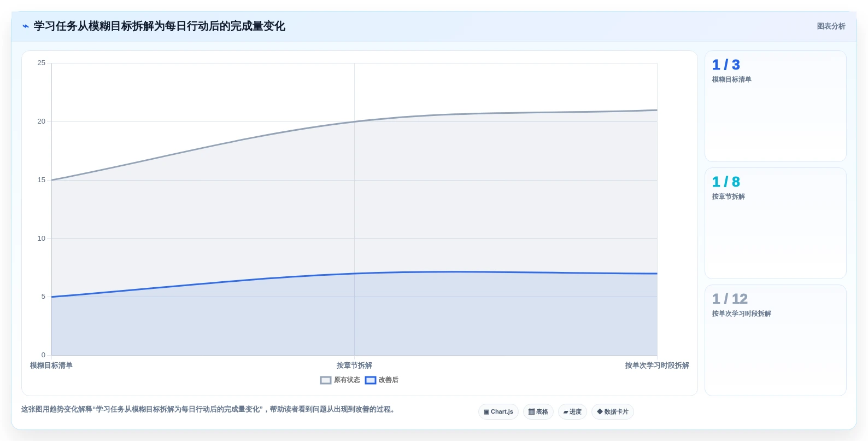This screenshot has height=441, width=868.
Task: Click the 模糊目标清单 x-axis label
Action: coord(51,365)
